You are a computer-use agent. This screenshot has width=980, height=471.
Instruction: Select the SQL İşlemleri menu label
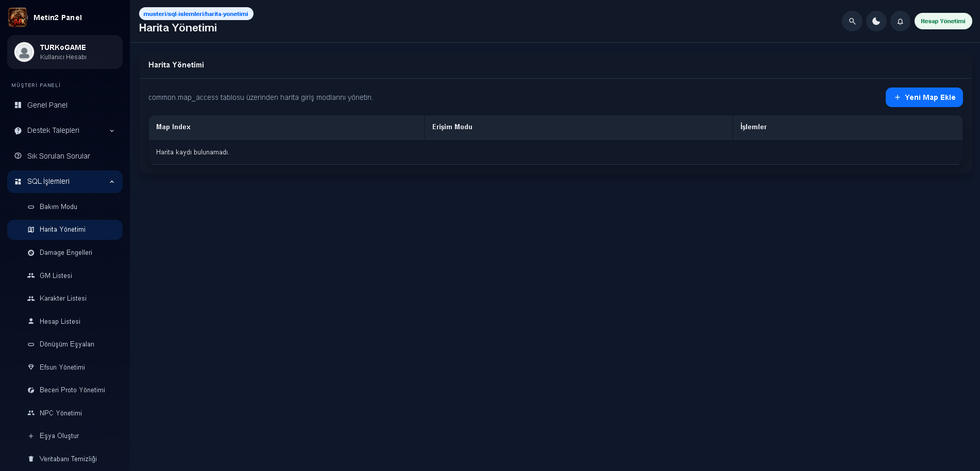tap(48, 181)
